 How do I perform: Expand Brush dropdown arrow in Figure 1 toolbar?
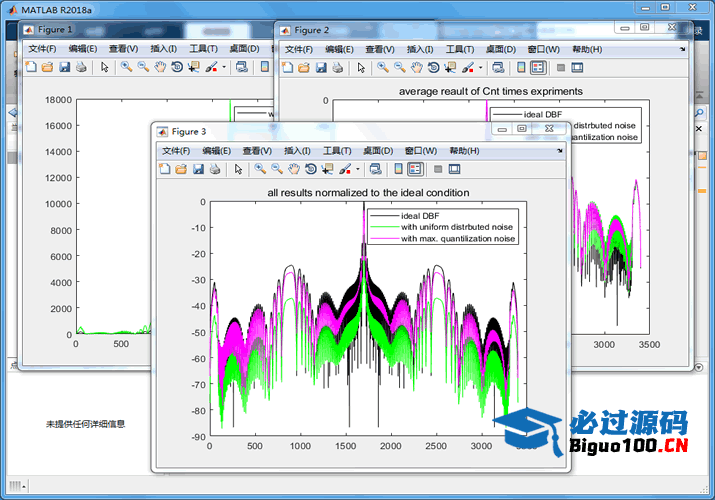(224, 67)
